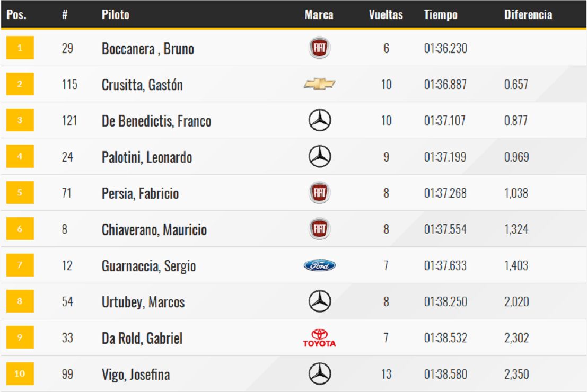The image size is (587, 392).
Task: Click the Fiat logo beside Chiaverano, Mauricio
Action: (319, 228)
